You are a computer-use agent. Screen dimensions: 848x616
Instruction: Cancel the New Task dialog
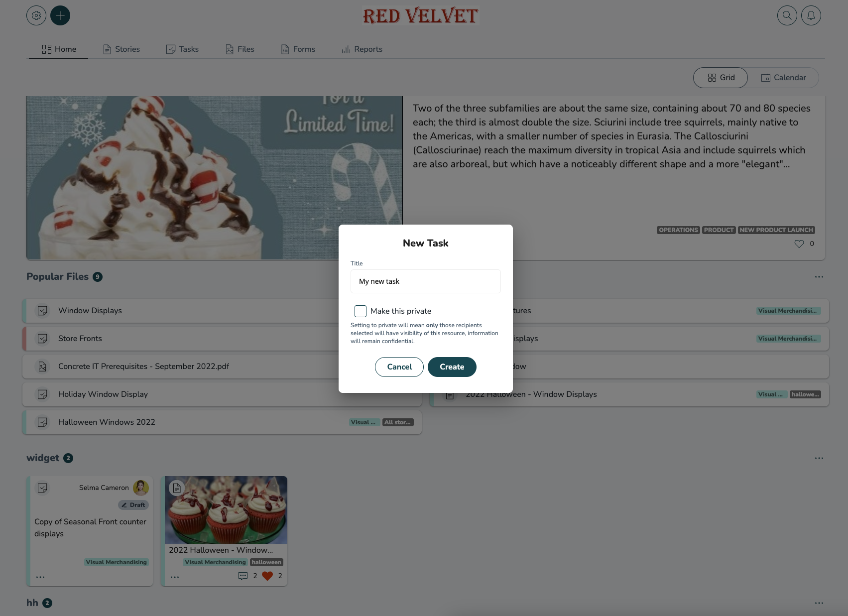tap(399, 367)
